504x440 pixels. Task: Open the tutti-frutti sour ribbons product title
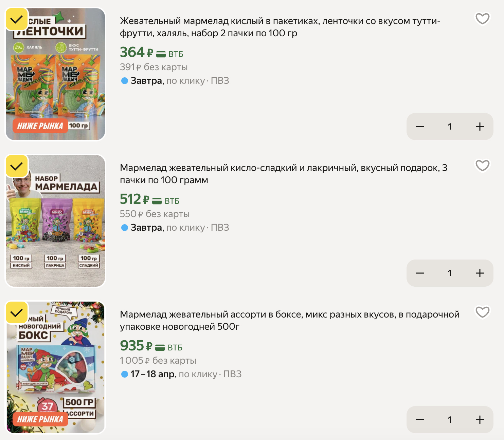(280, 27)
